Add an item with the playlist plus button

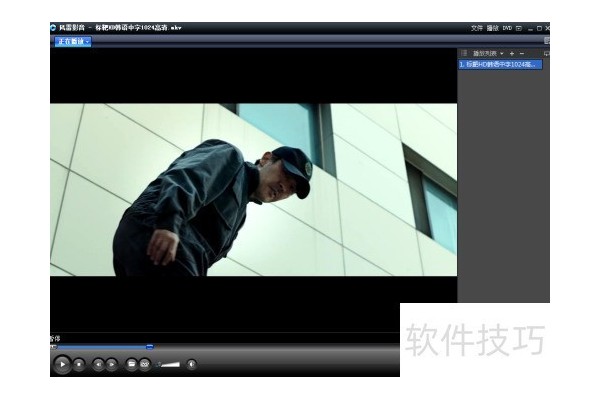coord(512,54)
